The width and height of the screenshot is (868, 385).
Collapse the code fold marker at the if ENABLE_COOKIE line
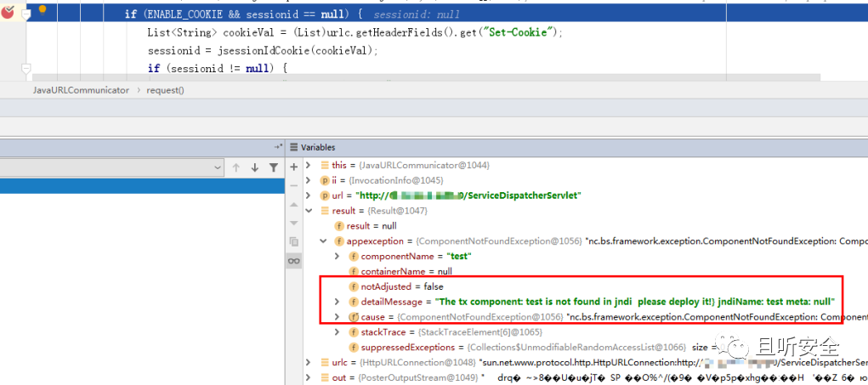pyautogui.click(x=26, y=14)
